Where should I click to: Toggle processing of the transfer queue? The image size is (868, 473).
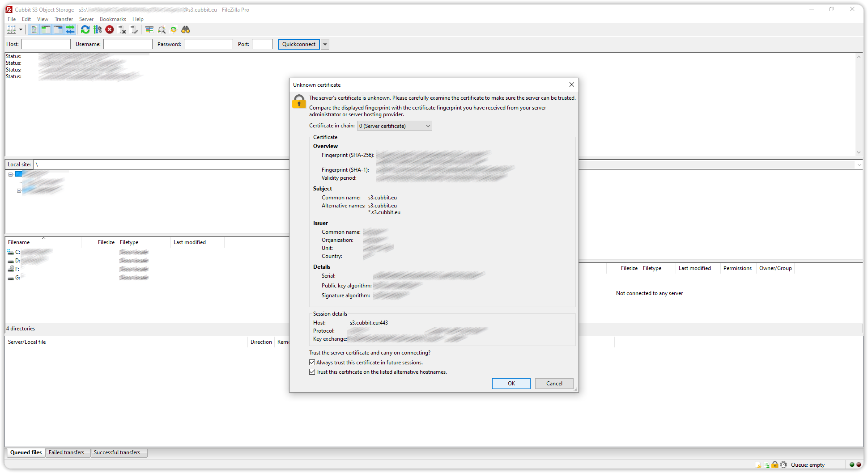98,30
